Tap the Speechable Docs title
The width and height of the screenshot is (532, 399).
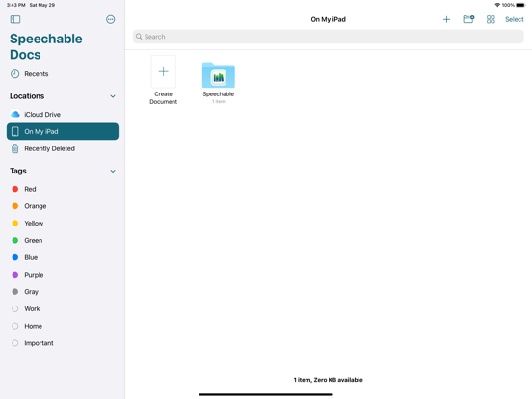[46, 47]
